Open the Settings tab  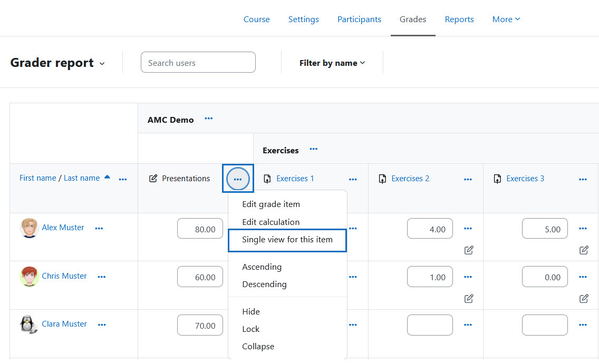tap(304, 19)
